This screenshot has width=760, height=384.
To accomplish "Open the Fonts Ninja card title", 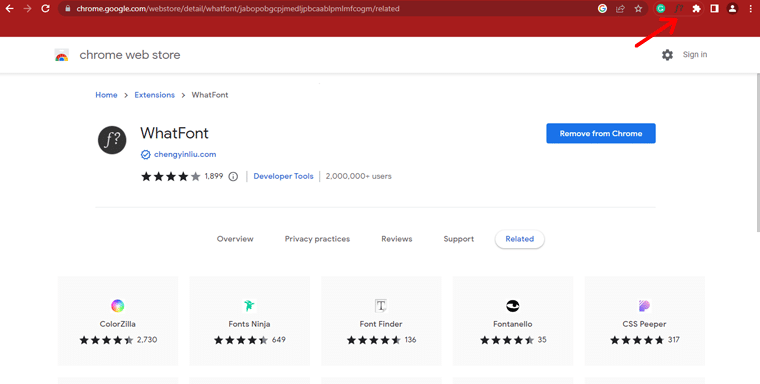I will click(249, 324).
